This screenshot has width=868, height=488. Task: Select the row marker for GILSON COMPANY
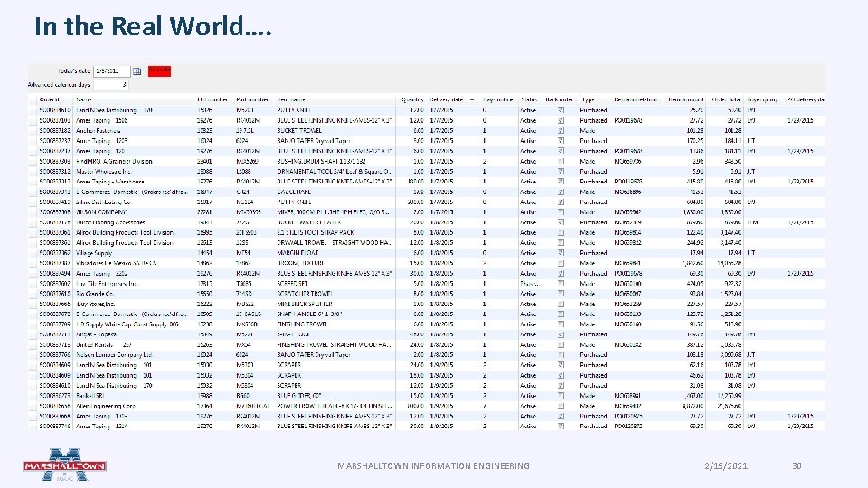click(33, 211)
